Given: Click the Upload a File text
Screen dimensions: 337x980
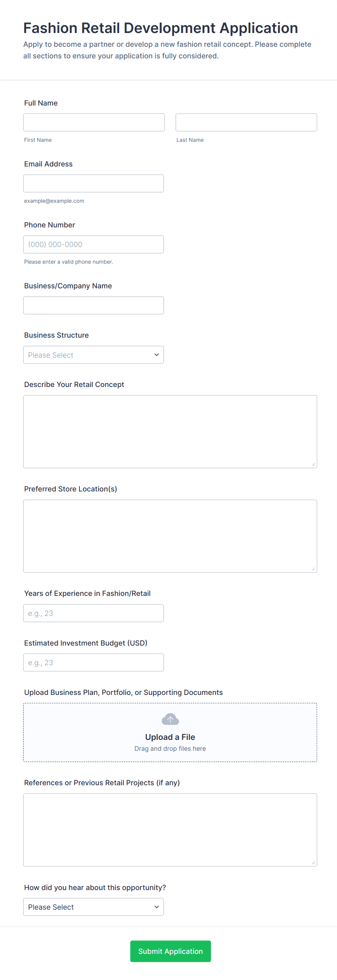Looking at the screenshot, I should [170, 737].
